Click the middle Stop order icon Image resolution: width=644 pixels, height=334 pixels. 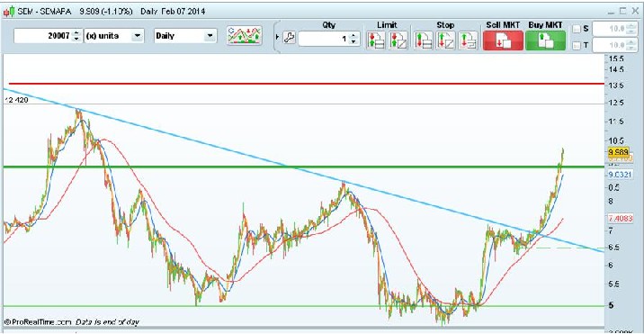click(445, 41)
